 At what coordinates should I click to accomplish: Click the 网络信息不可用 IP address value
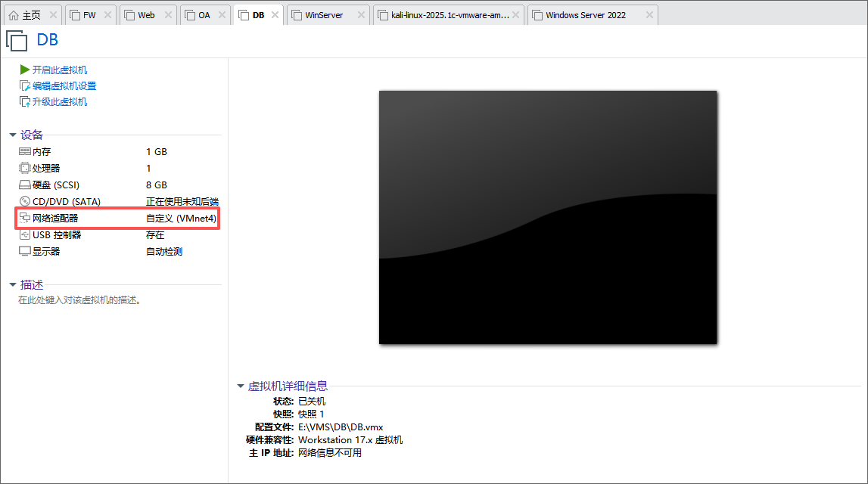(330, 452)
